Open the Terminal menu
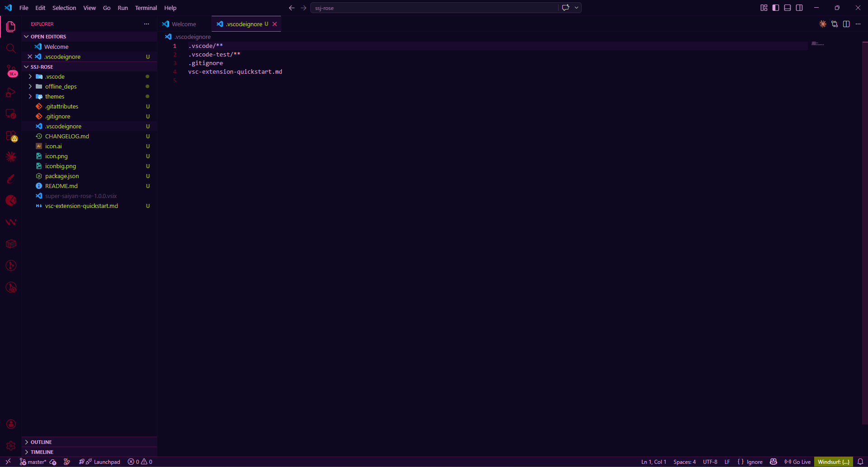This screenshot has height=467, width=868. [x=146, y=8]
